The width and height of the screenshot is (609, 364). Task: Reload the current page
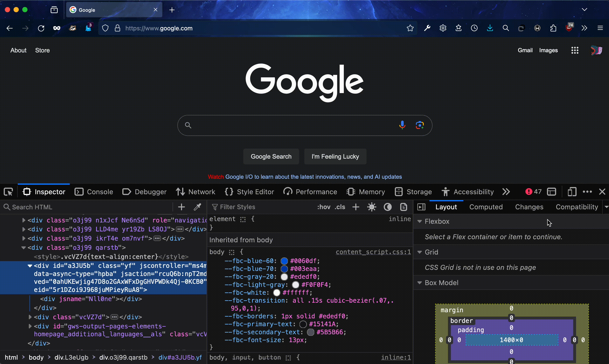(41, 28)
